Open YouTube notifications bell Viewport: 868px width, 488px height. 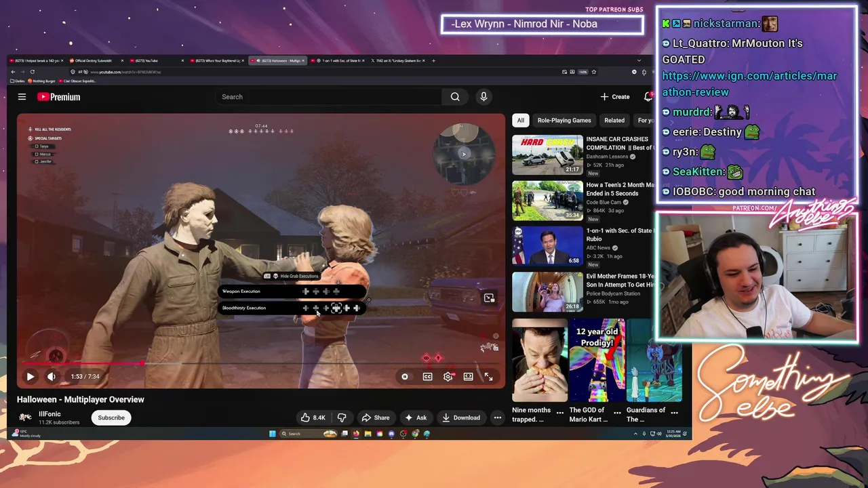[648, 97]
